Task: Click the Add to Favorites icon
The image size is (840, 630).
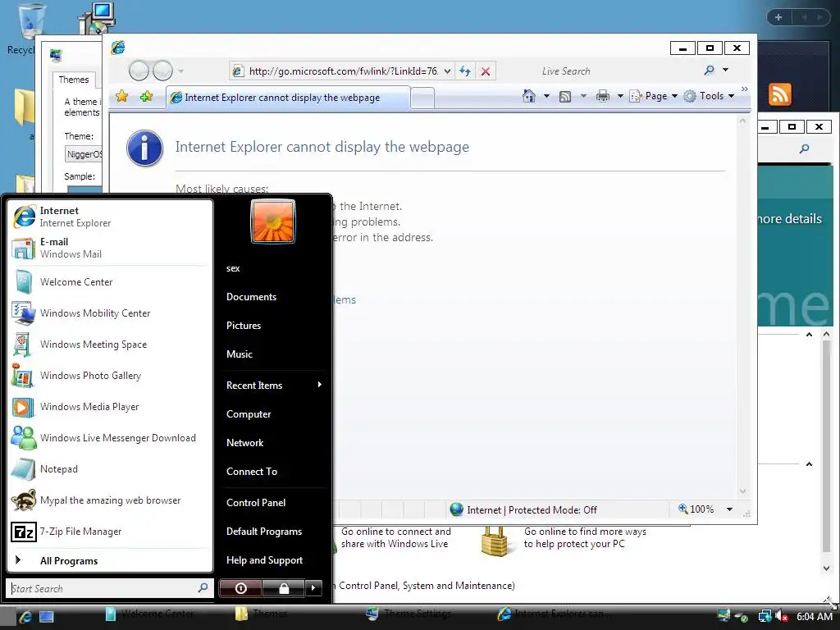Action: [x=146, y=97]
